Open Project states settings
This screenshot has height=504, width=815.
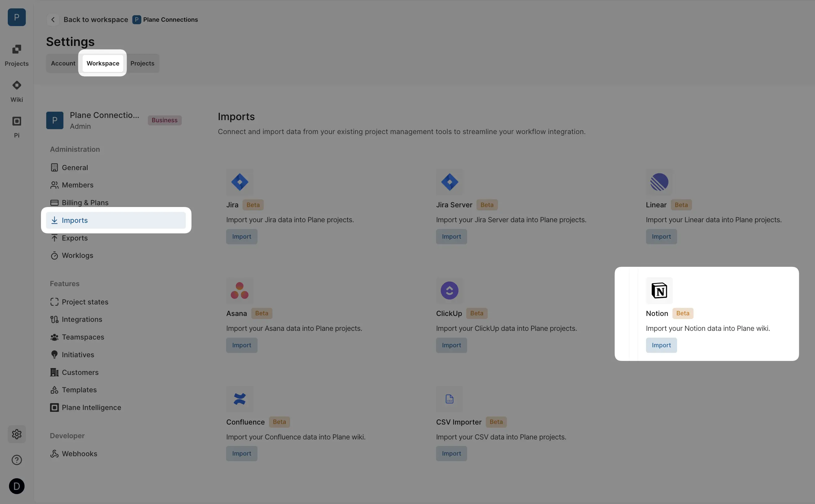116,302
